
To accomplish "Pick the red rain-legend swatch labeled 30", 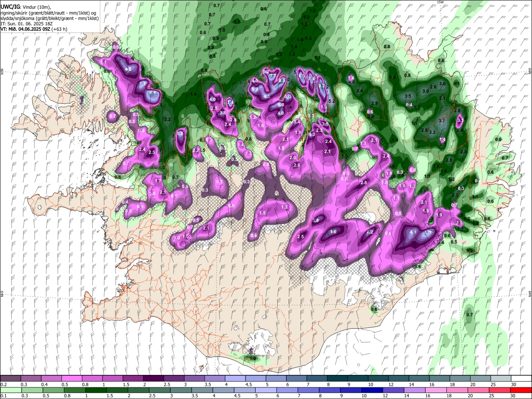I will point(521,390).
